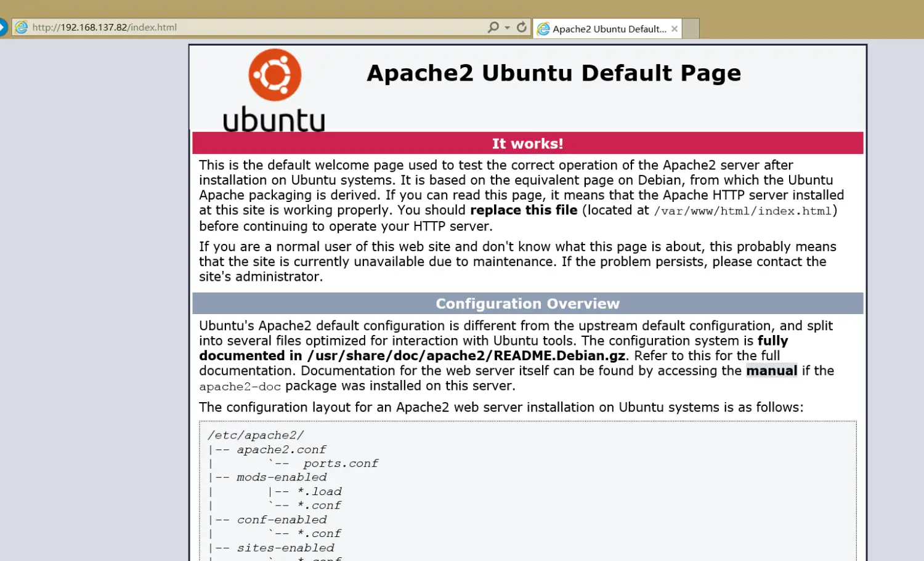Screen dimensions: 924x561
Task: Open the address bar dropdown arrow
Action: (508, 28)
